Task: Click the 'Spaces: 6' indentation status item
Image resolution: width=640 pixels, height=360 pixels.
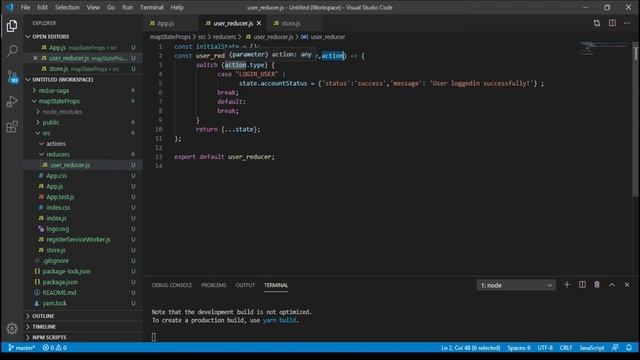Action: pos(519,348)
